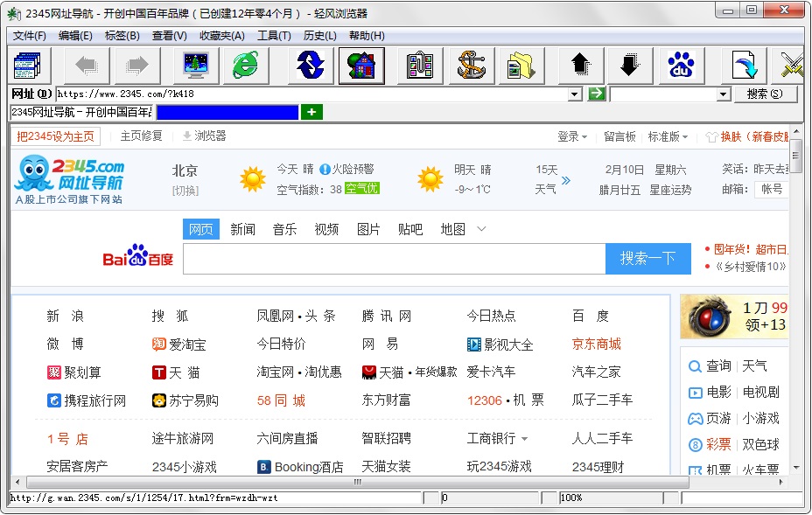Click the green Go arrow beside address bar
812x515 pixels.
point(597,94)
